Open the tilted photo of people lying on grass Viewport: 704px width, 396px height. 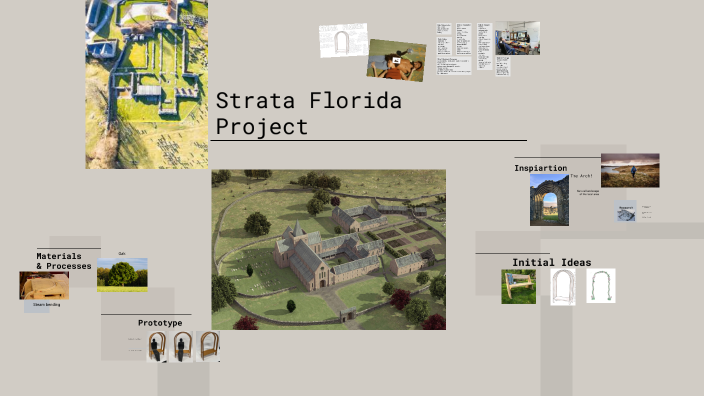click(x=396, y=60)
